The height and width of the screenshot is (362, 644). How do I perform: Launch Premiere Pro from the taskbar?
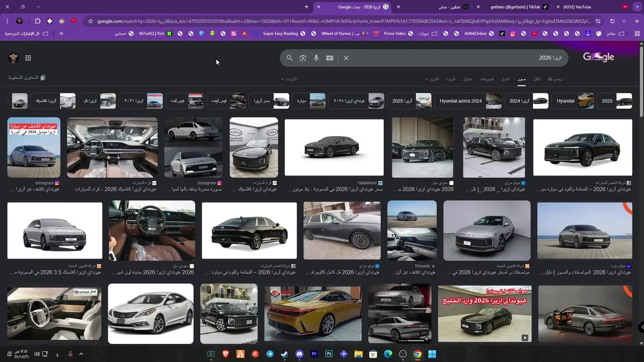coord(314,354)
